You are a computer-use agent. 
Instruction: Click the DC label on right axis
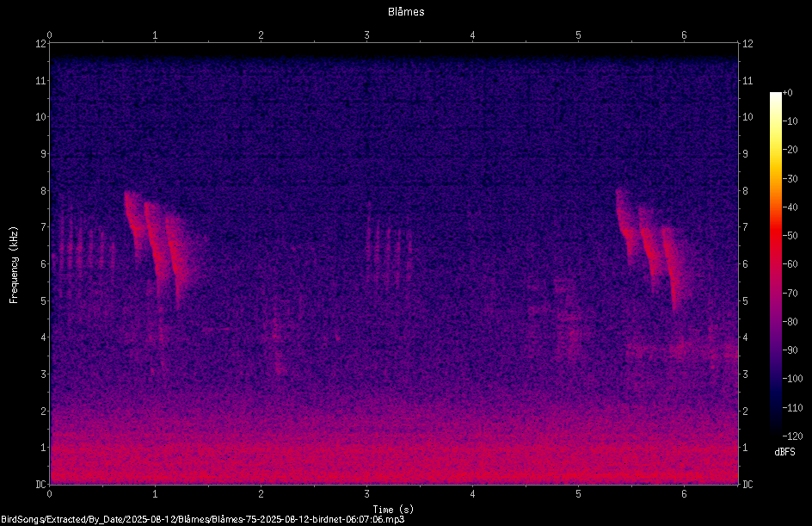747,485
